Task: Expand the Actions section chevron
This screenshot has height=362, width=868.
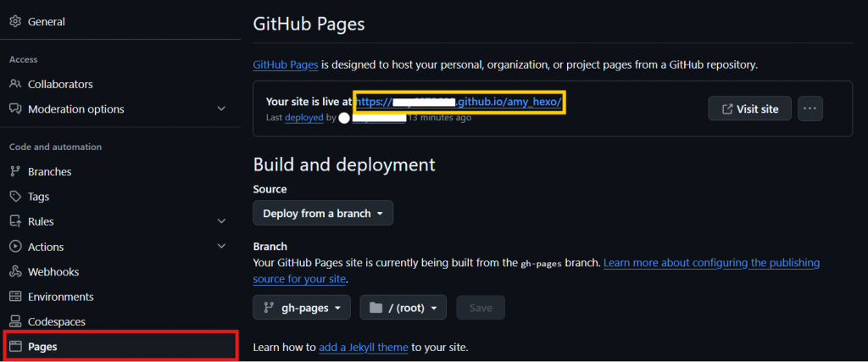Action: coord(221,247)
